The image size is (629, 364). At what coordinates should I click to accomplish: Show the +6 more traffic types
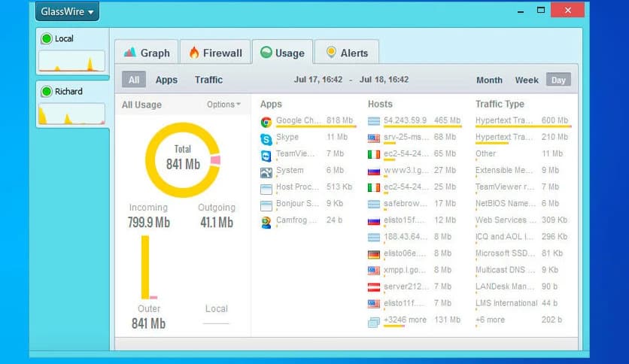[490, 320]
